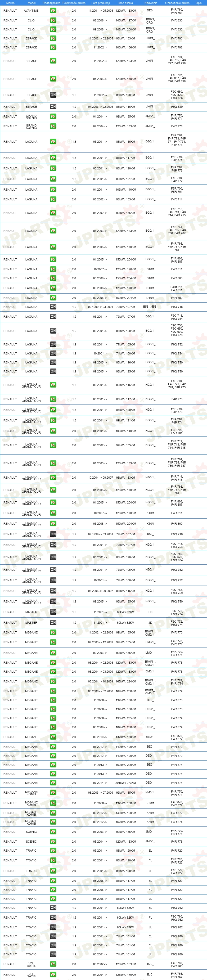Click the petrol icon in the LAGUNA BT0/1 10.2007 row
Viewport: 207px width, 980px height.
point(53,269)
